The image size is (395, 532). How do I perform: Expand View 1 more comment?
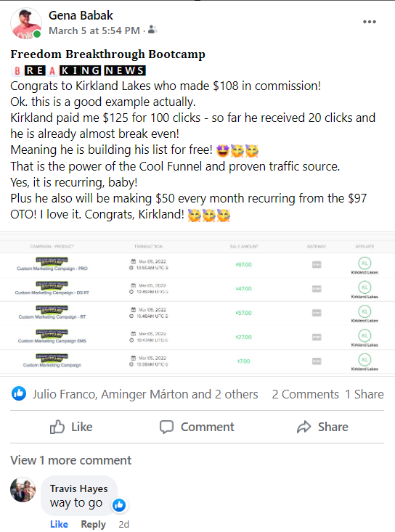70,460
